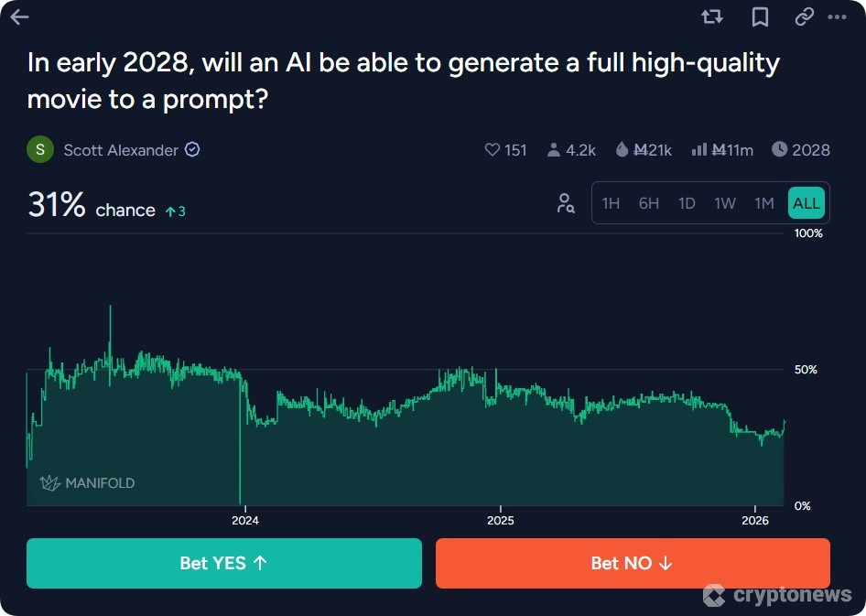Go back using the arrow icon
866x616 pixels.
[19, 16]
